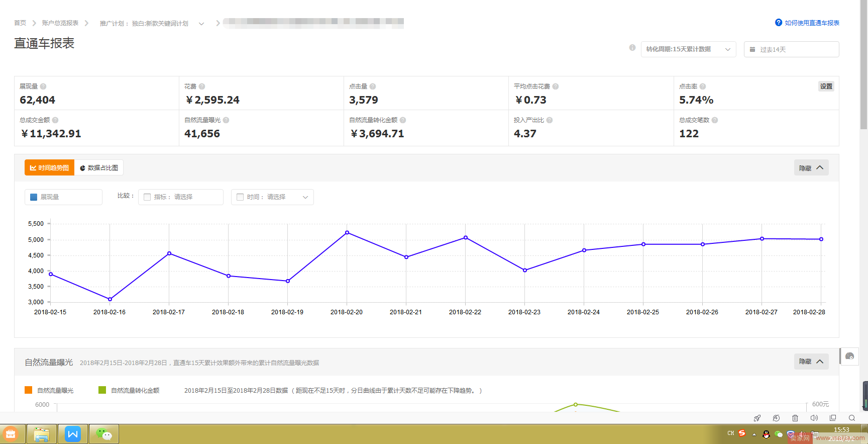Click the help icon next to 自然流量转化金额 metric

tap(403, 120)
